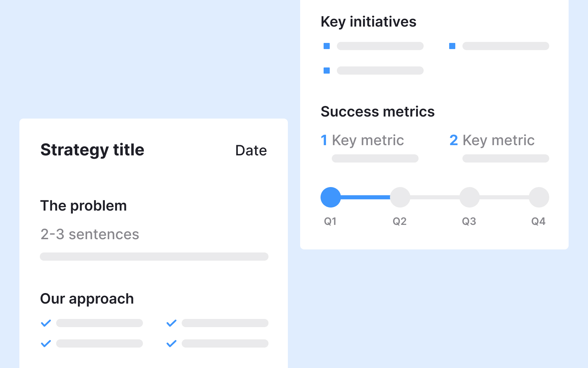Click the long gray placeholder bar under The problem

(154, 257)
